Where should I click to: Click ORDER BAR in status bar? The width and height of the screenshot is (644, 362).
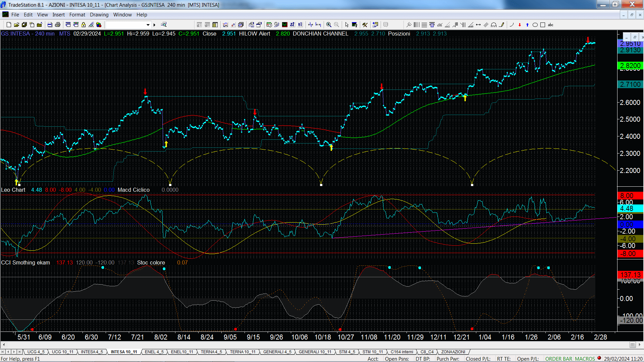click(x=559, y=359)
